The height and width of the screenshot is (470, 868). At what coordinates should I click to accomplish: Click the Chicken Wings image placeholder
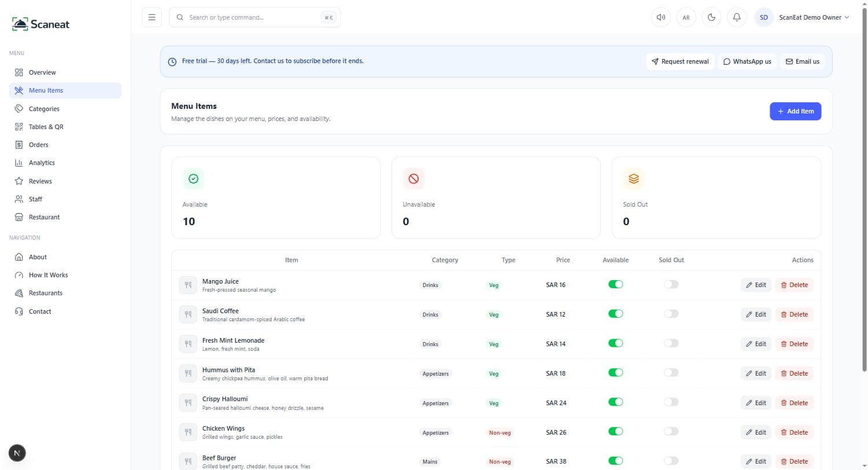pyautogui.click(x=188, y=432)
